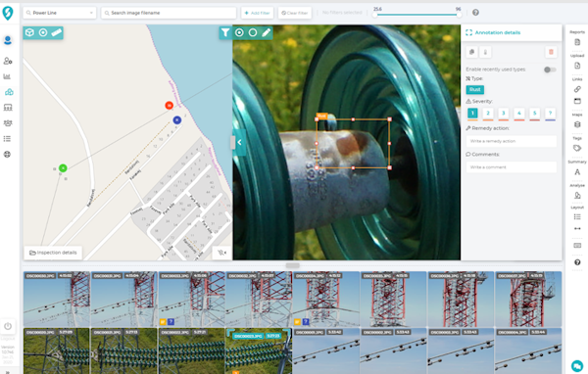
Task: Click the globe icon in left sidebar
Action: (7, 155)
